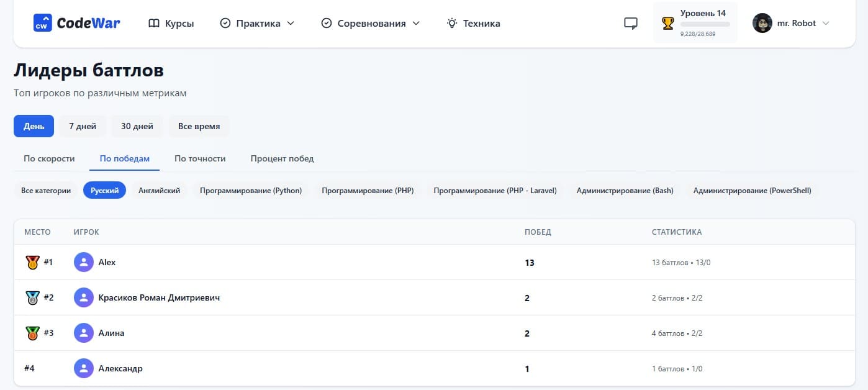Click the lightbulb icon next to Техника

click(x=451, y=22)
